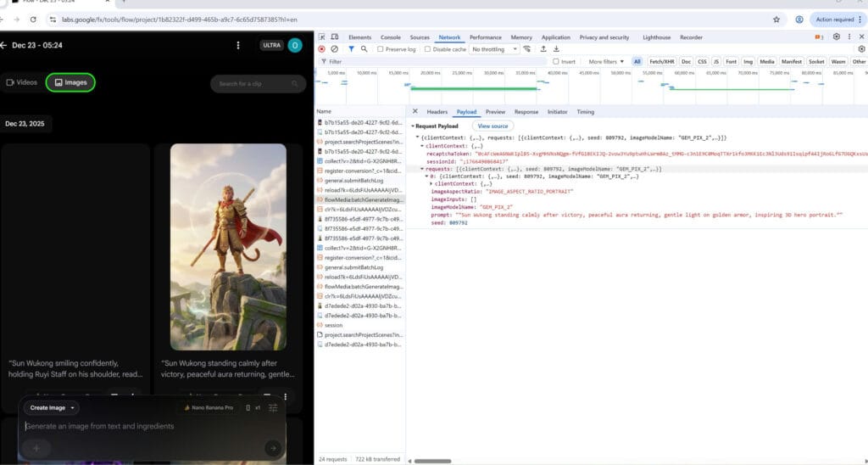
Task: Click the green account avatar in Flow
Action: point(295,46)
